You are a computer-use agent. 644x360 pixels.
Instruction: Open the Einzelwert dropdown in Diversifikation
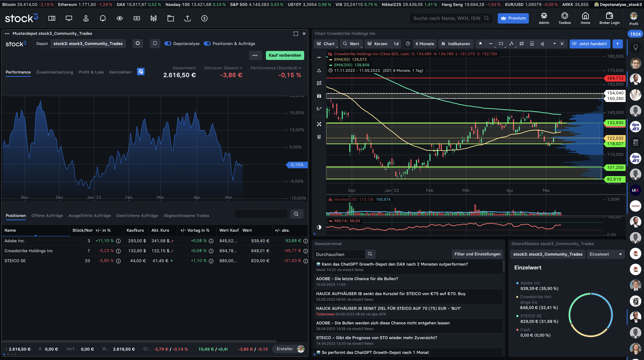pyautogui.click(x=606, y=254)
